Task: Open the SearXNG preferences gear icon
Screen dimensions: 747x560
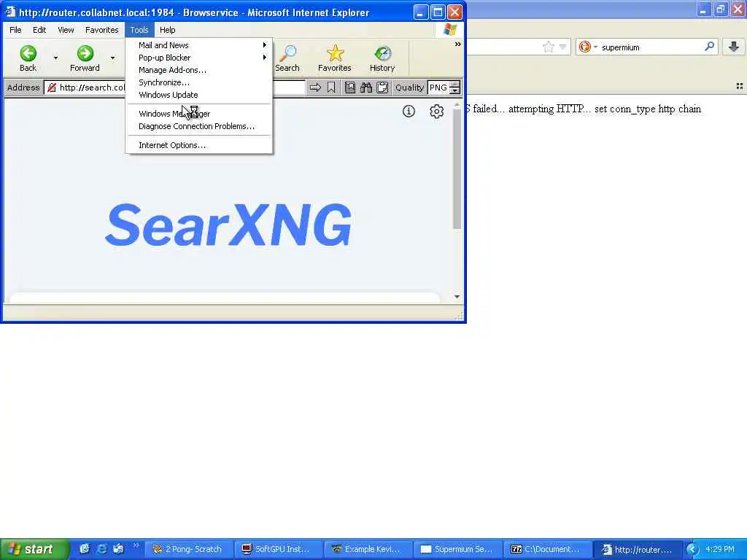Action: click(x=437, y=111)
